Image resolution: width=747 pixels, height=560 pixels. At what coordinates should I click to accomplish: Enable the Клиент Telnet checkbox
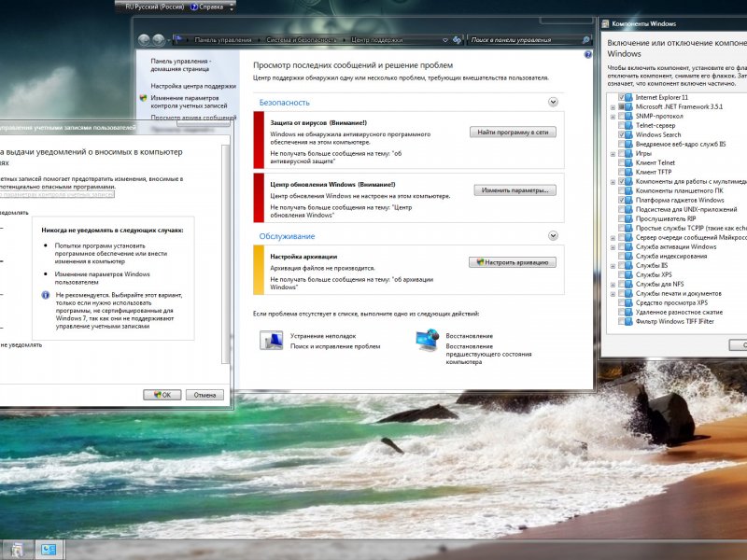point(621,162)
